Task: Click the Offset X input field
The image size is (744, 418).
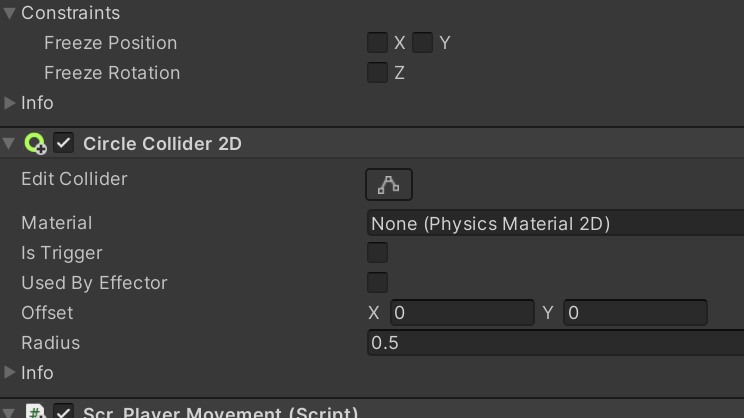Action: point(462,313)
